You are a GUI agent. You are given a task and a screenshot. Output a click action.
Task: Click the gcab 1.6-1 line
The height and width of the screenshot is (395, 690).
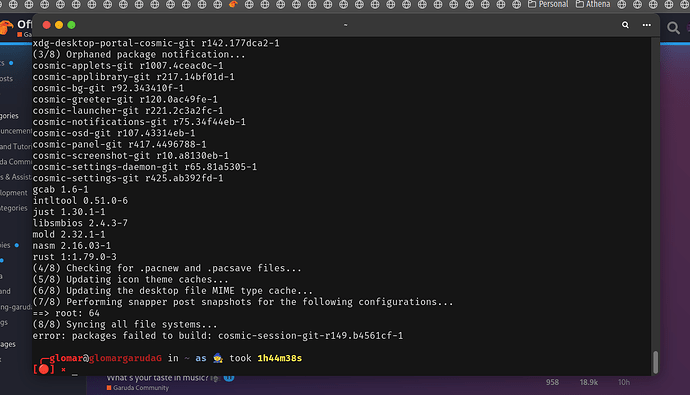60,189
